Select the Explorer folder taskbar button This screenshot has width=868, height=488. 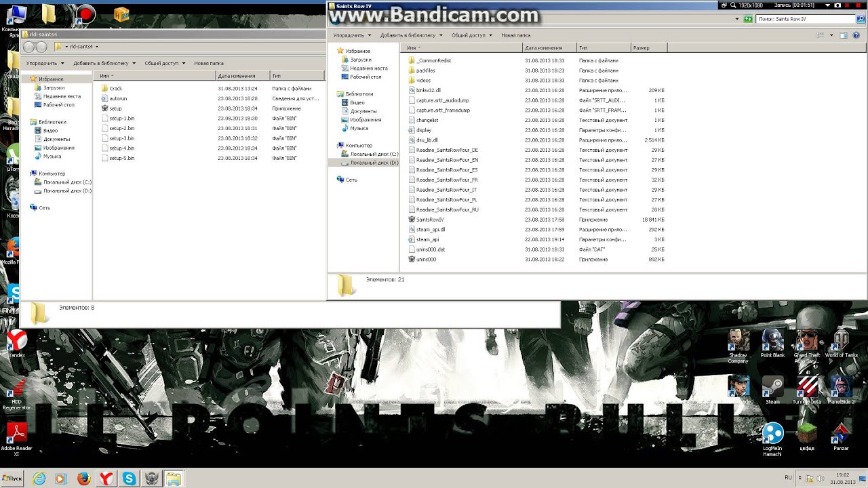point(174,479)
